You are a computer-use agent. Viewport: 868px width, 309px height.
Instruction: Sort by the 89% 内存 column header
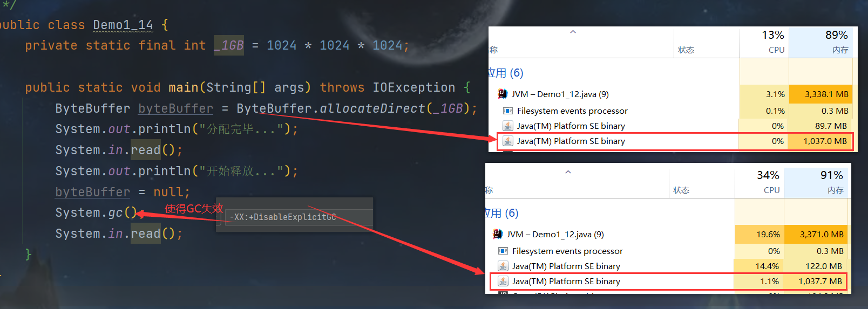point(821,42)
